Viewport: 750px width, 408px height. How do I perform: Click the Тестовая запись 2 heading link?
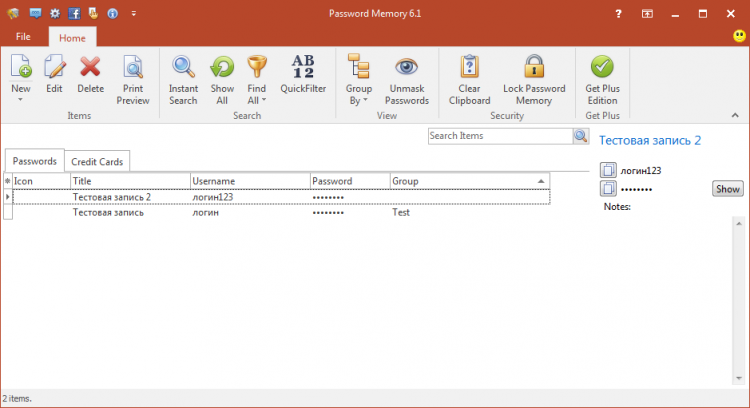(x=650, y=141)
